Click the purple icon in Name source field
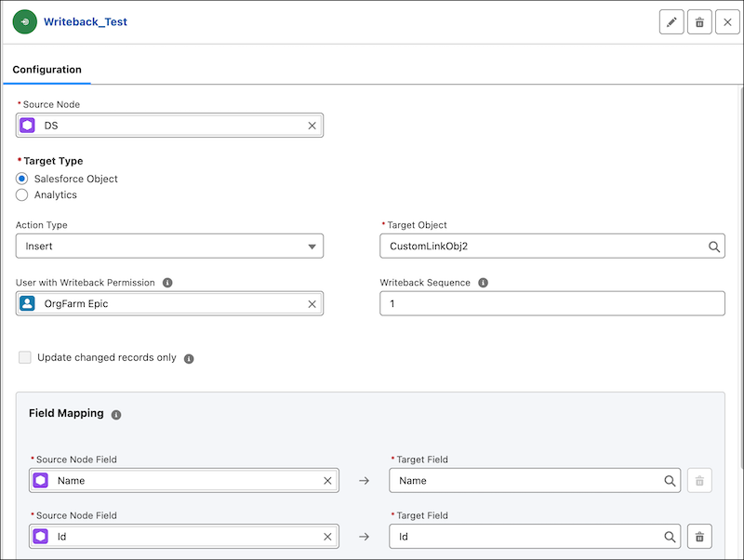This screenshot has width=744, height=560. click(41, 480)
